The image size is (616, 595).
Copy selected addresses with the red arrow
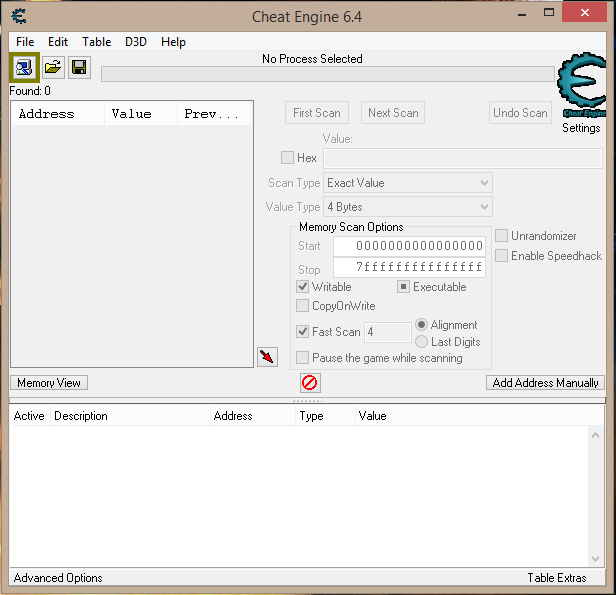(267, 357)
